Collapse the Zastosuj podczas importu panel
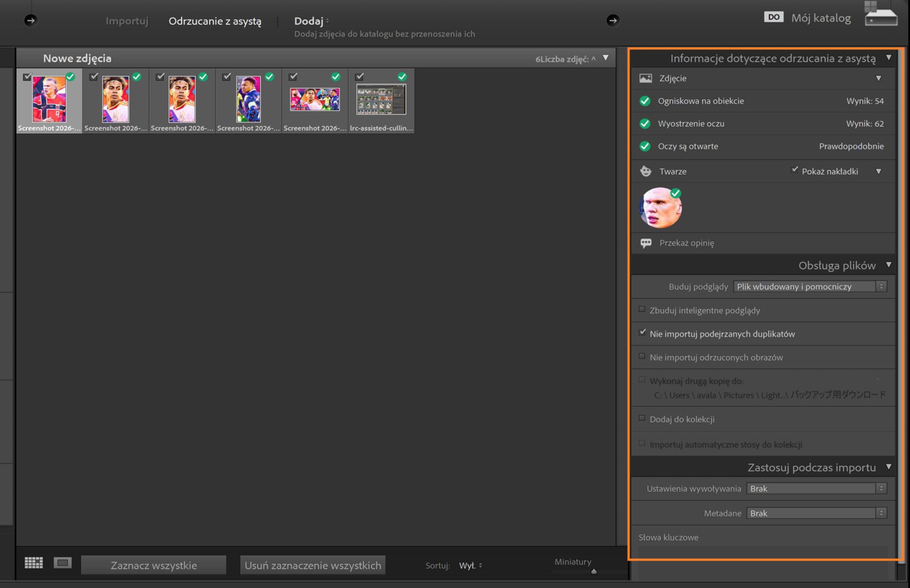Viewport: 910px width, 588px height. [x=889, y=467]
